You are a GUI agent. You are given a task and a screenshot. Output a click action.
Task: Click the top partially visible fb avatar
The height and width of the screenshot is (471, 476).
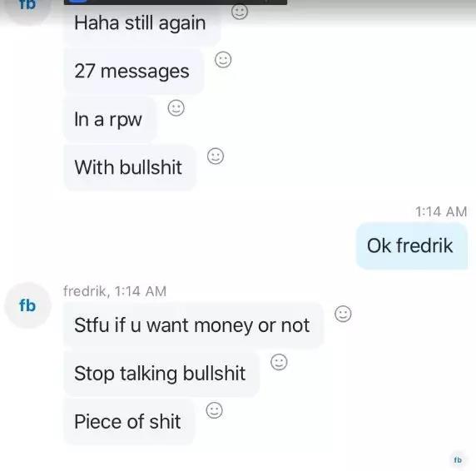pyautogui.click(x=27, y=9)
